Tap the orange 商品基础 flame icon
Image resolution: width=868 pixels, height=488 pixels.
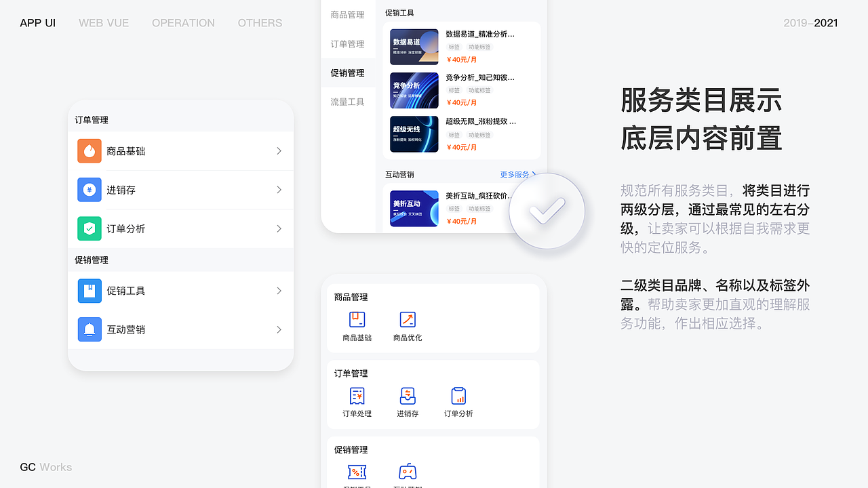point(90,151)
